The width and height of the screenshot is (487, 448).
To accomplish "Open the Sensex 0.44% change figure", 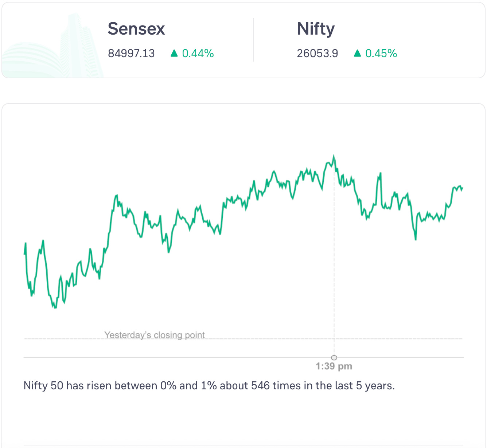I will point(198,54).
